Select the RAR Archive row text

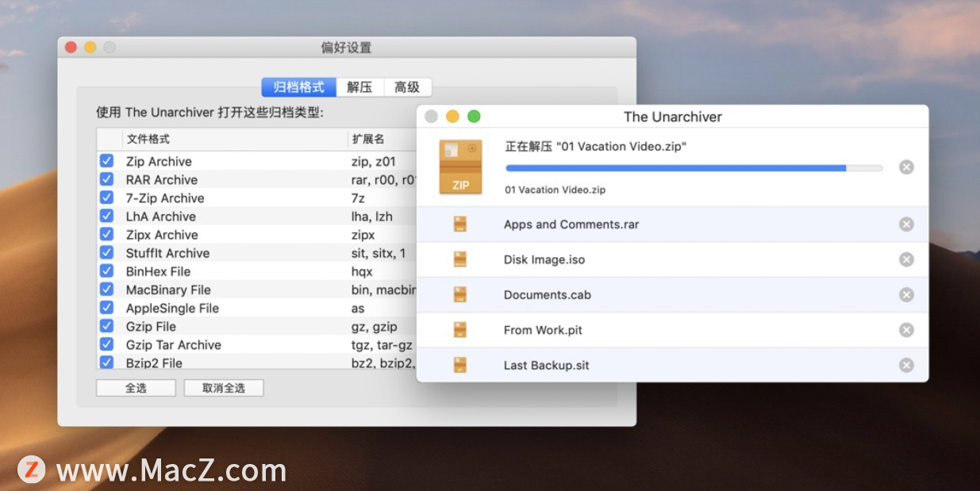coord(162,179)
